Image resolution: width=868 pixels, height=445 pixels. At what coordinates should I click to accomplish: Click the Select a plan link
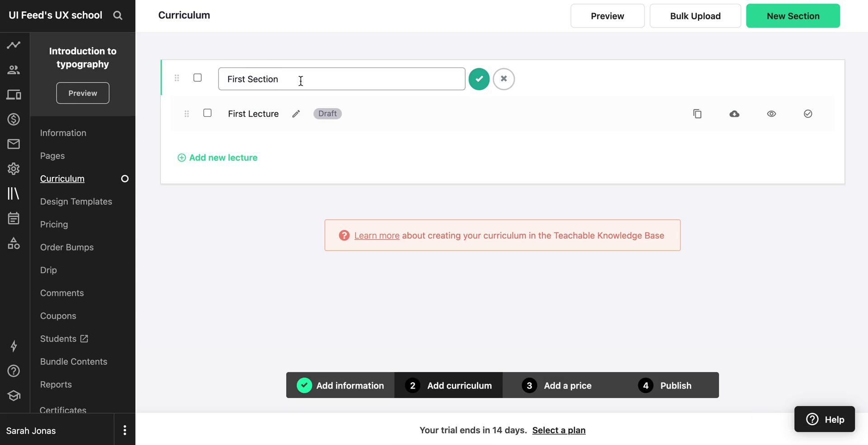click(559, 431)
